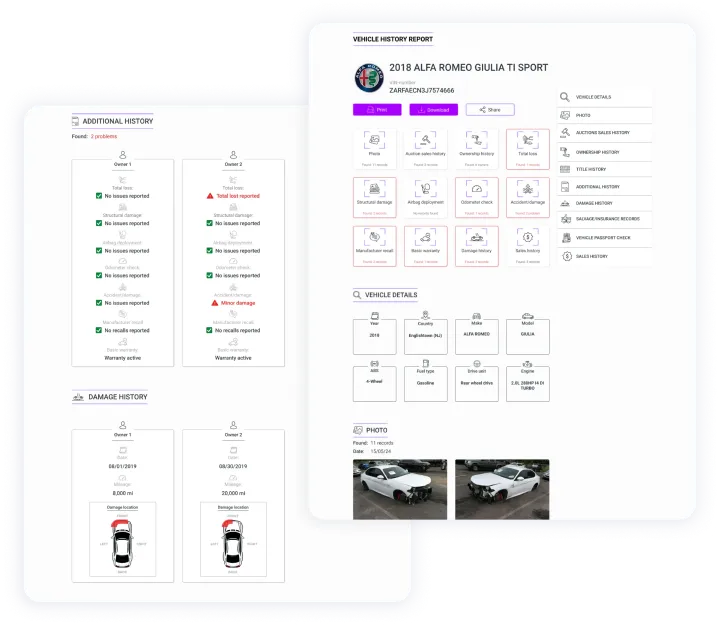
Task: Jump to Vehicle Passport Check section
Action: pyautogui.click(x=604, y=238)
